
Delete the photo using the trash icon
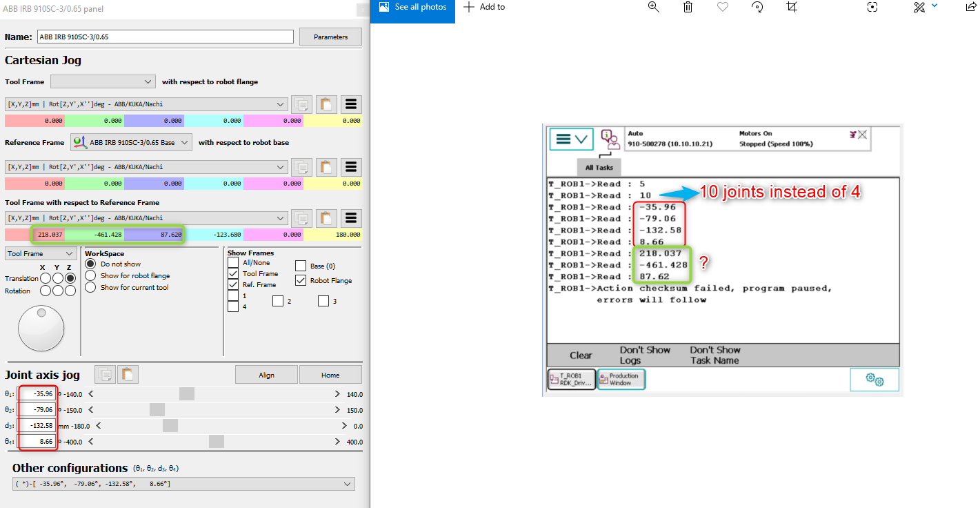click(x=688, y=7)
